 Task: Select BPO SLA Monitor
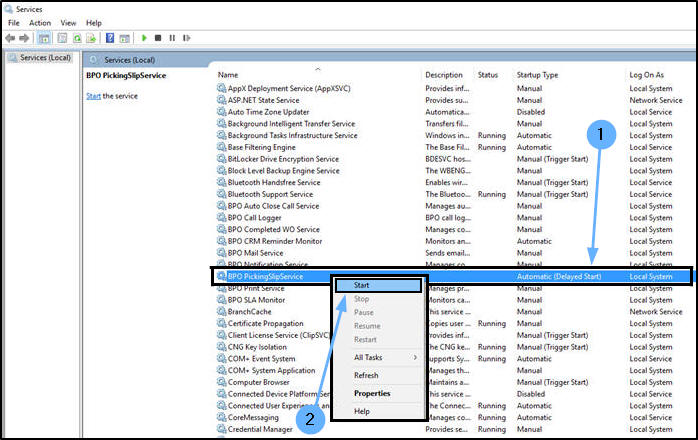(x=256, y=300)
